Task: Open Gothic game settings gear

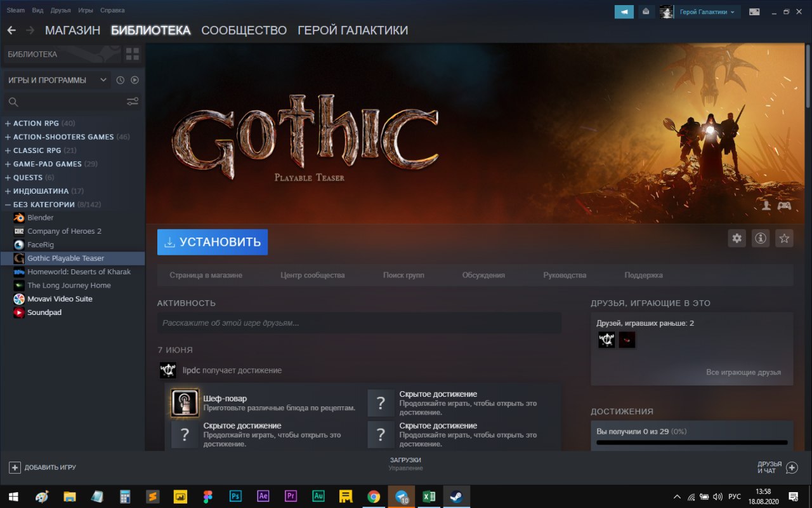Action: [x=737, y=238]
